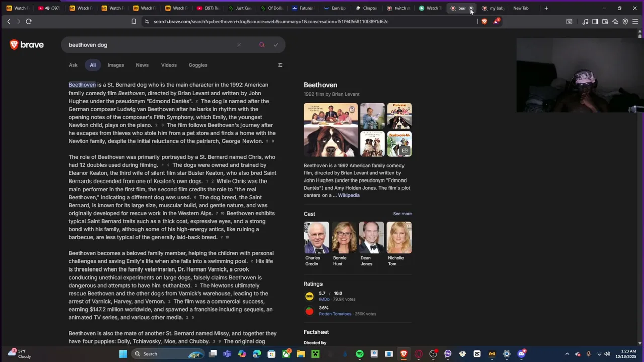This screenshot has height=362, width=644.
Task: Switch to the New Tab browser tab
Action: (x=521, y=8)
